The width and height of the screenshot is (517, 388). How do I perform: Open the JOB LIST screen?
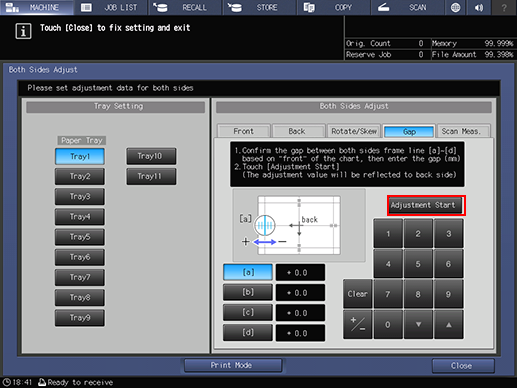tap(111, 7)
